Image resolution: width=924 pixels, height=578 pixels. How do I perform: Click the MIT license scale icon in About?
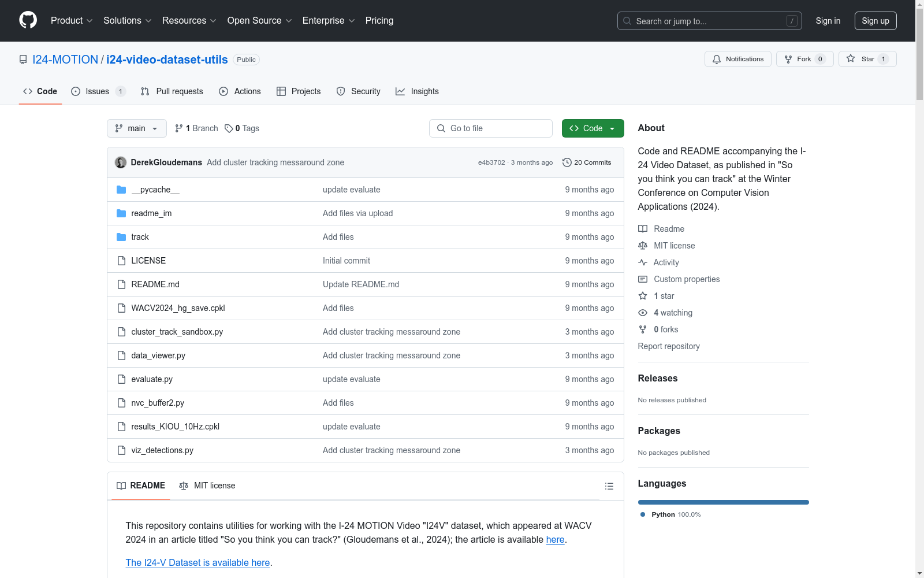pos(643,246)
